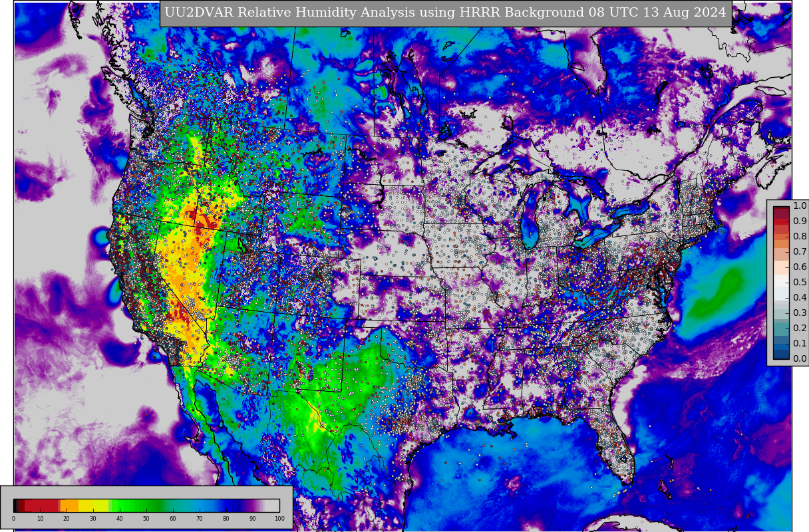The height and width of the screenshot is (532, 809).
Task: Click the '20' tick label on humidity colorbar
Action: [67, 519]
